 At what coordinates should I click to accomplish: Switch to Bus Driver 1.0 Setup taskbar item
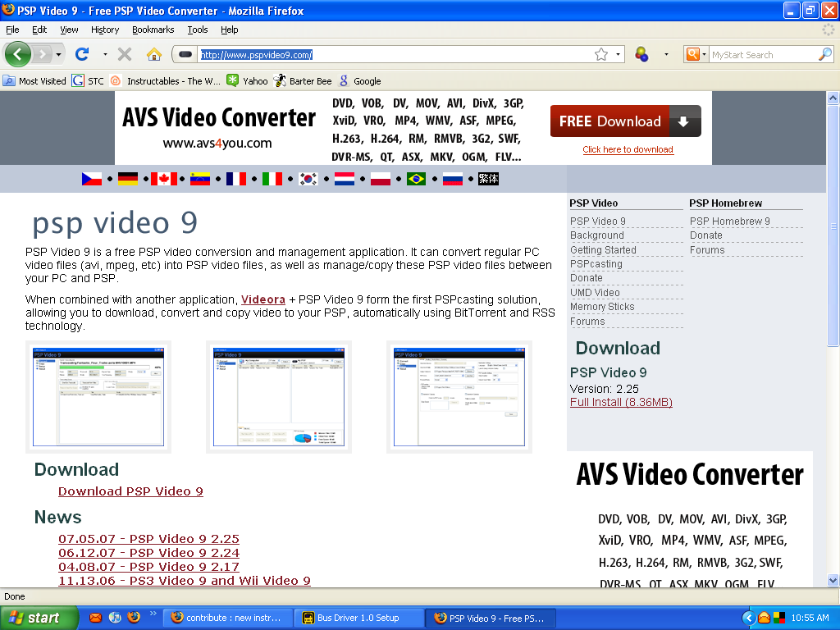click(358, 618)
